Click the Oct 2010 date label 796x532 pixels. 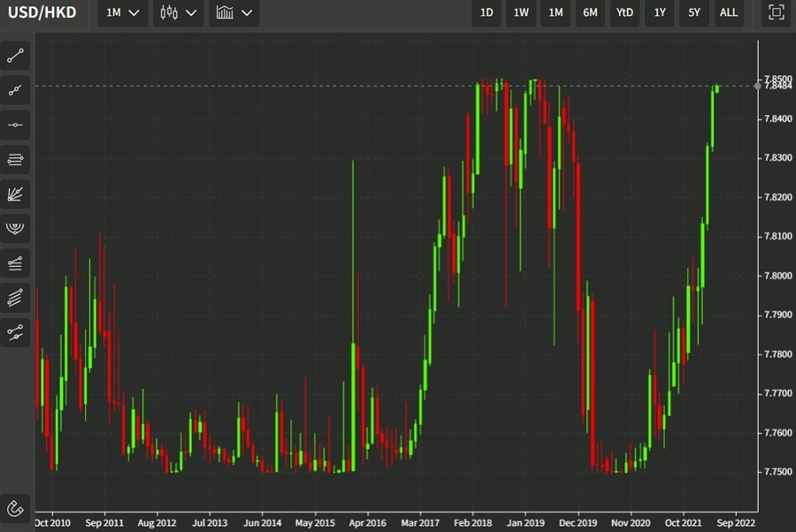tap(52, 523)
